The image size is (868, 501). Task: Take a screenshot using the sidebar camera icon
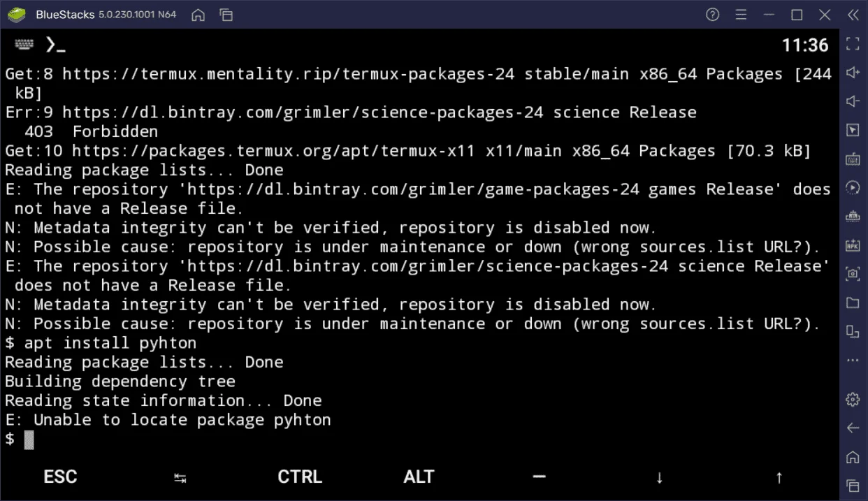click(853, 273)
